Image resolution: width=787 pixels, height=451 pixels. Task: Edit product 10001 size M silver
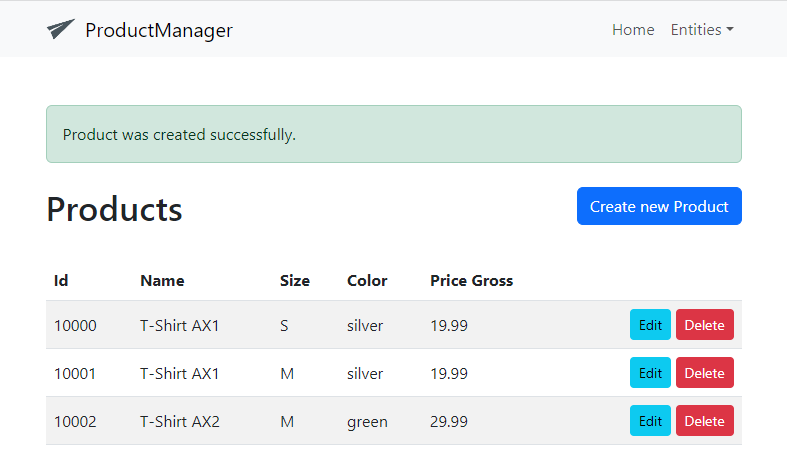(650, 373)
